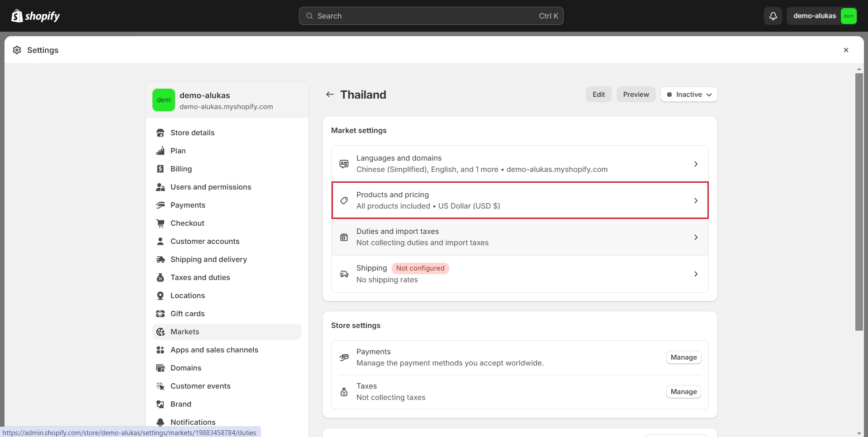The height and width of the screenshot is (437, 868).
Task: Click the demo-alukas store avatar in sidebar
Action: tap(164, 100)
